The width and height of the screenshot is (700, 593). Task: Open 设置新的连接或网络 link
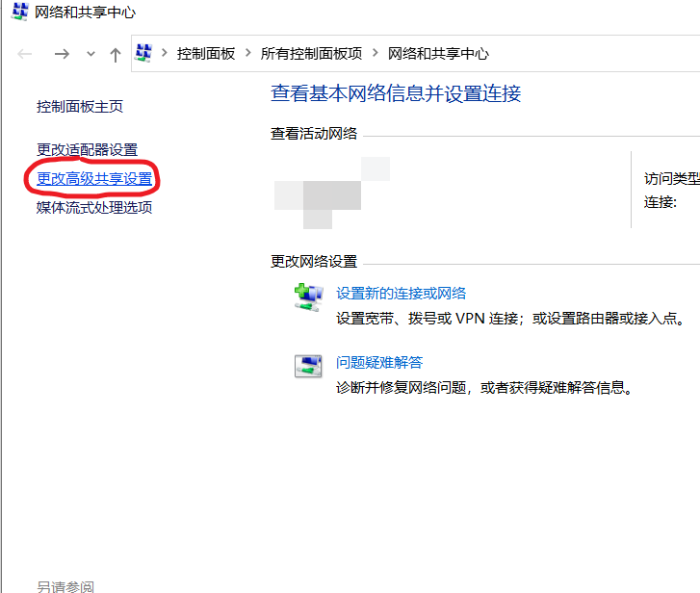[x=401, y=294]
